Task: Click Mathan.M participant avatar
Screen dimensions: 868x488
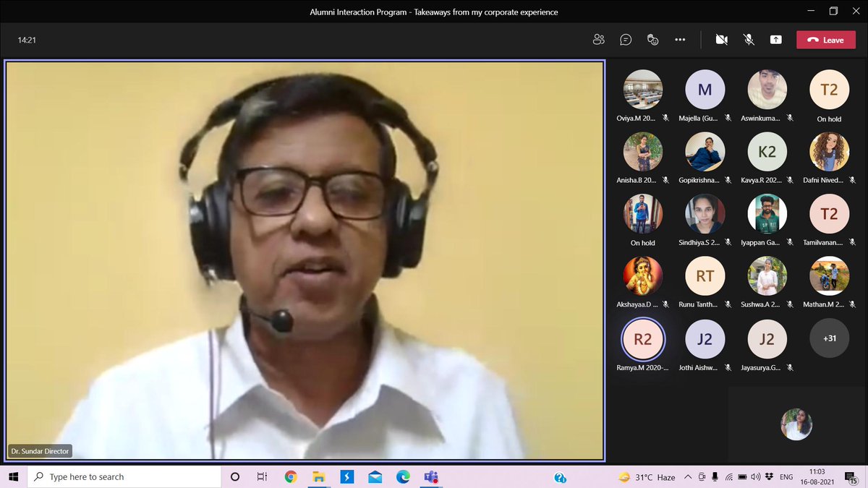Action: click(829, 276)
